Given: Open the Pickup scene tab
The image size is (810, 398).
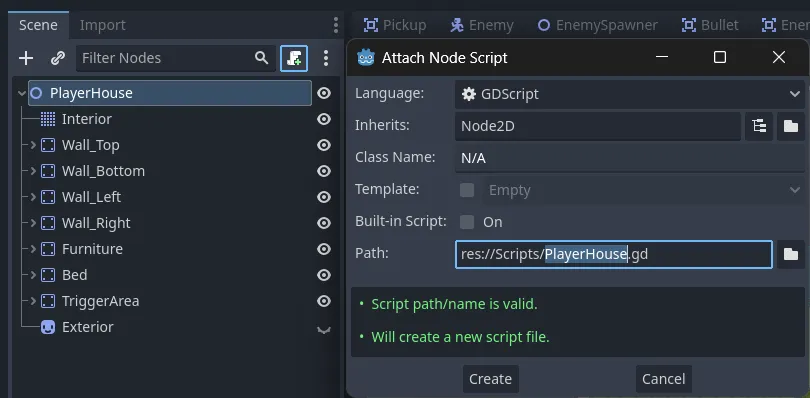Looking at the screenshot, I should (395, 25).
